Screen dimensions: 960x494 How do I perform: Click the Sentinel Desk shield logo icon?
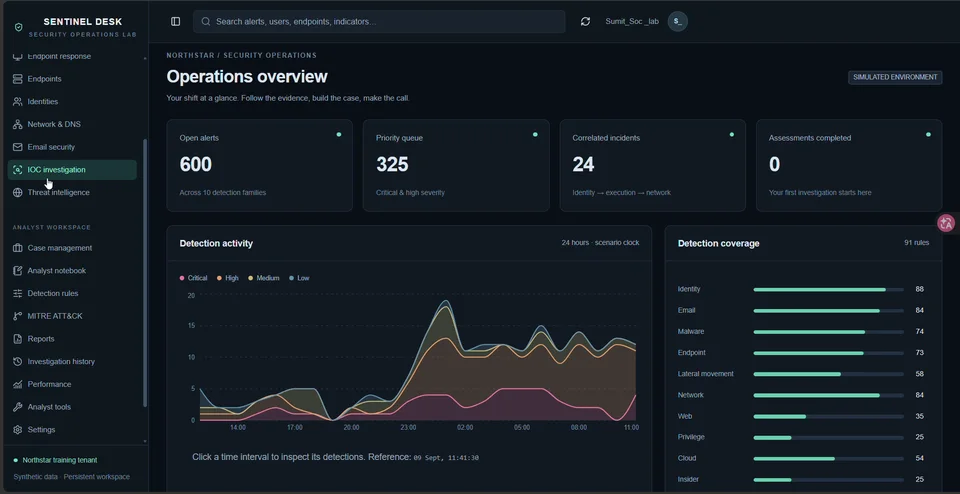tap(18, 28)
